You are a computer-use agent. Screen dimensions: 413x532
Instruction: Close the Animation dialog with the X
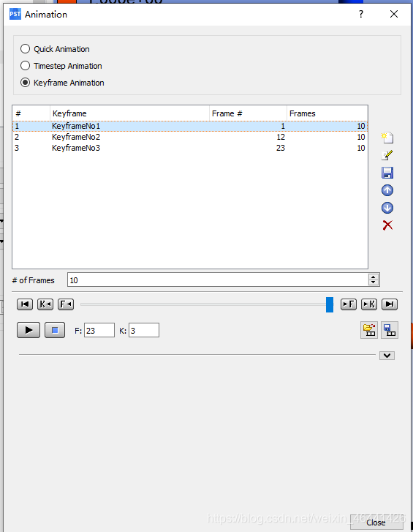pos(394,14)
